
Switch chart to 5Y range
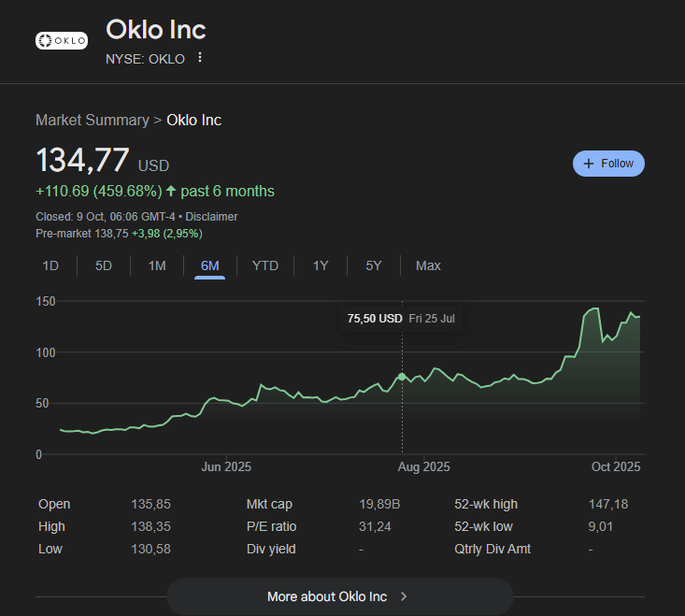click(374, 265)
